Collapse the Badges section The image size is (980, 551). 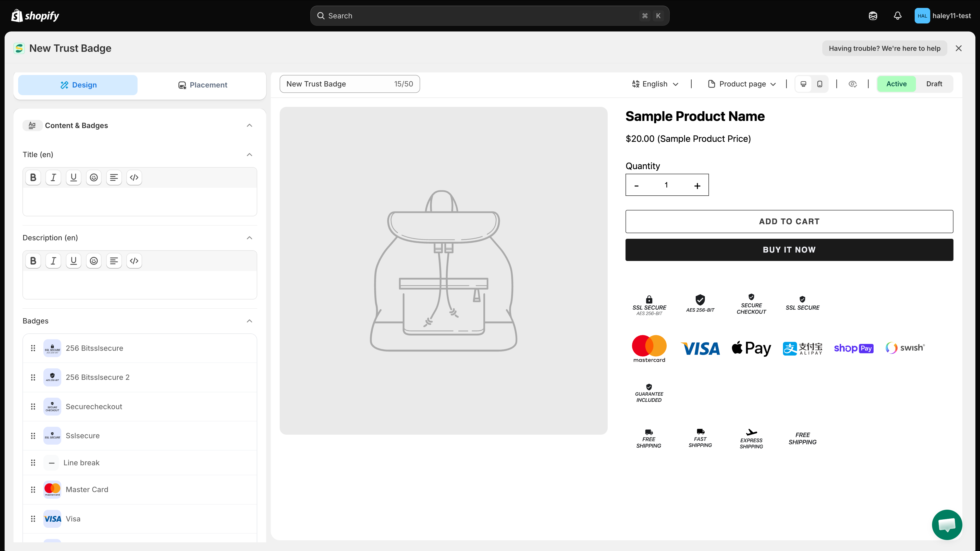250,321
